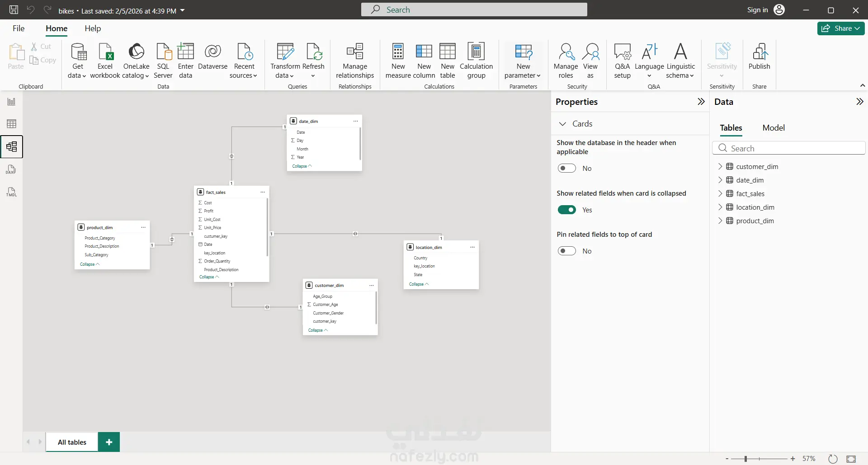Expand the date_dim table
Image resolution: width=868 pixels, height=465 pixels.
pyautogui.click(x=720, y=180)
